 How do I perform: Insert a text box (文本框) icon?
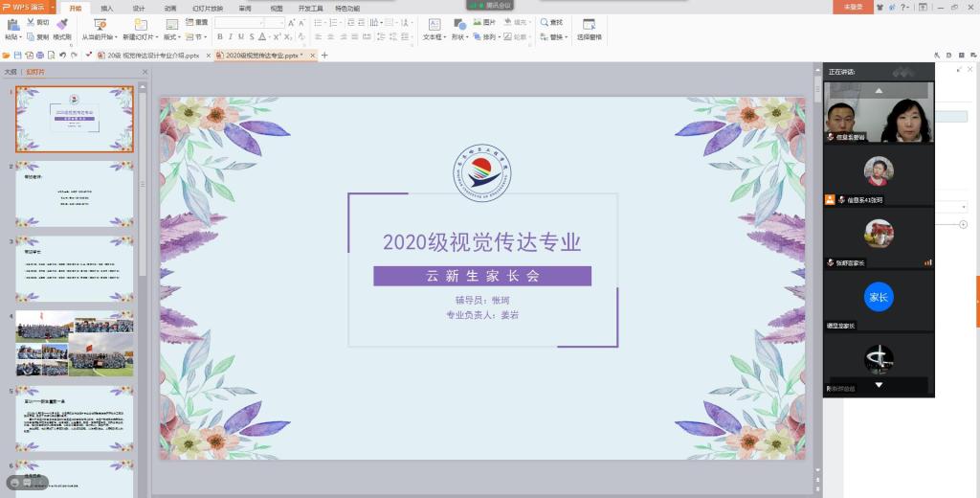pyautogui.click(x=433, y=24)
